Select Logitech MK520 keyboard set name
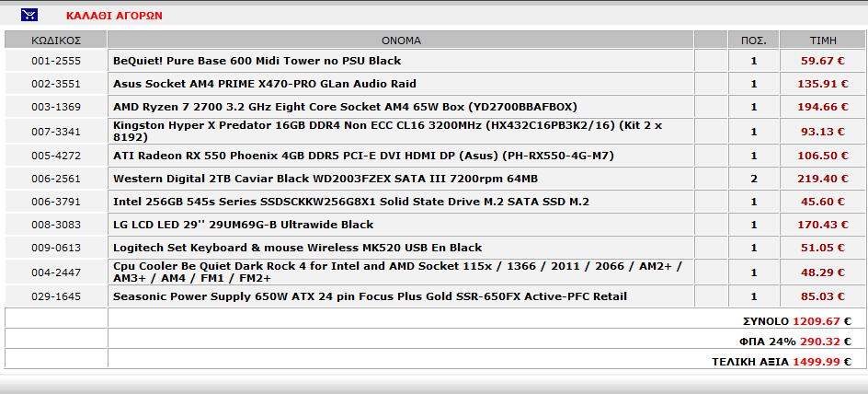Viewport: 868px width, 394px height. coord(297,248)
